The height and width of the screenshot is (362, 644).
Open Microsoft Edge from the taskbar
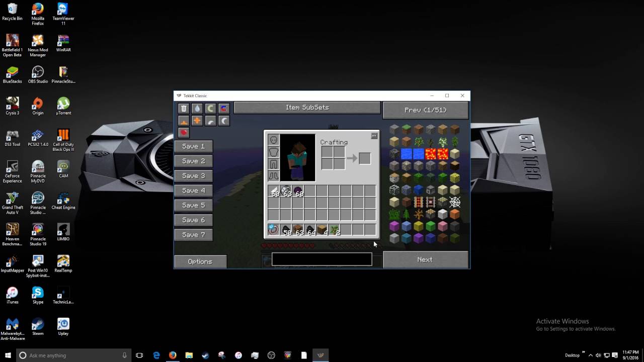(x=156, y=355)
